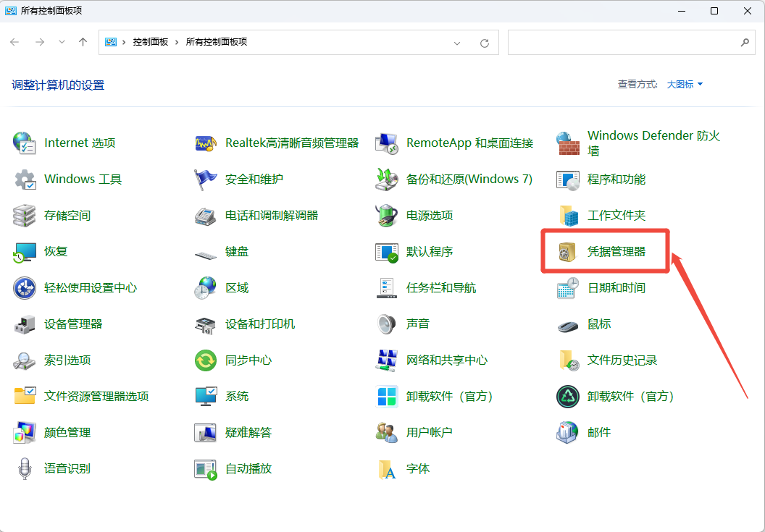Click the Control Panel address bar icon

(x=111, y=42)
